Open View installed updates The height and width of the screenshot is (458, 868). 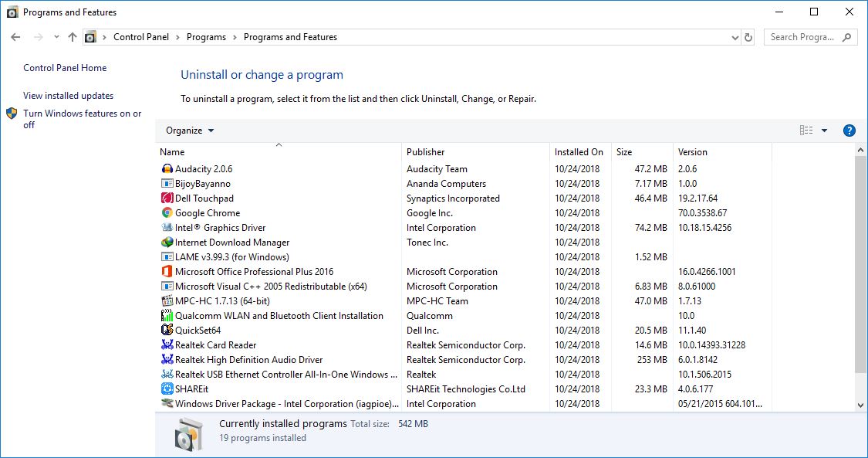(69, 95)
